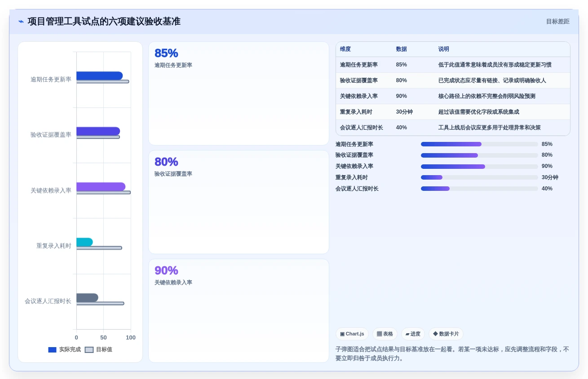Click the 目标差距 label in the header
The width and height of the screenshot is (588, 379).
pyautogui.click(x=557, y=22)
